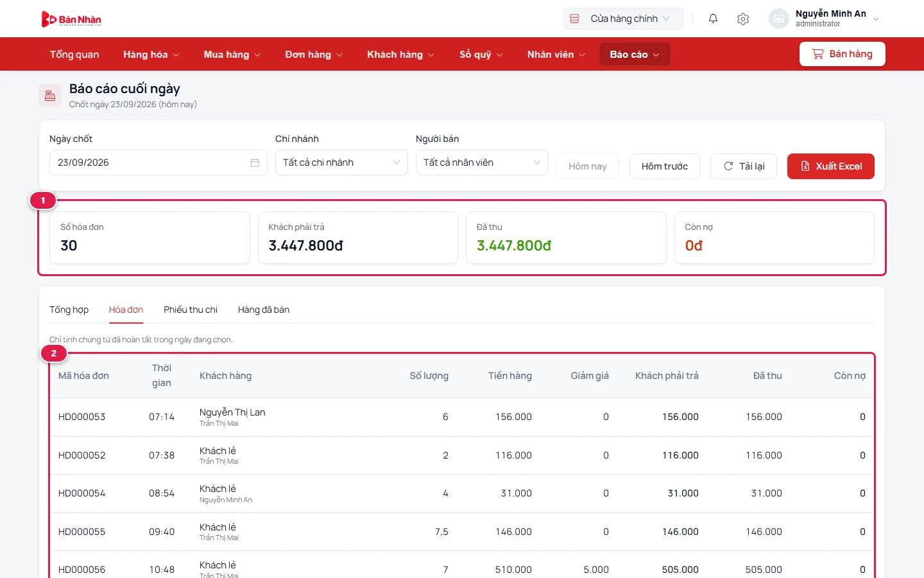Open the notifications bell
Image resolution: width=924 pixels, height=578 pixels.
713,19
